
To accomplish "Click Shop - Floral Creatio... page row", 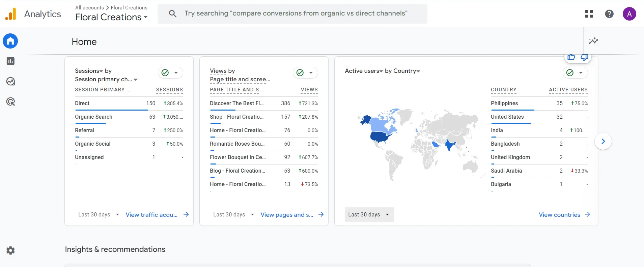I will tap(264, 117).
